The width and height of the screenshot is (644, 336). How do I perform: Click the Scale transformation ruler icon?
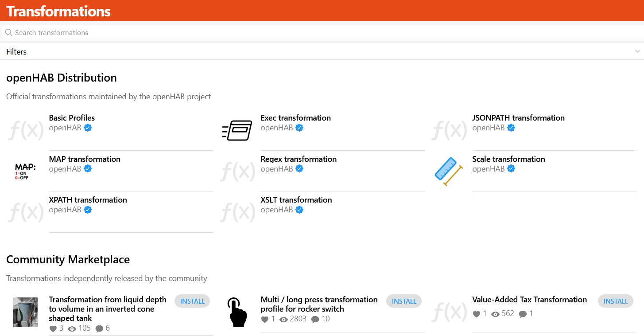click(x=449, y=172)
